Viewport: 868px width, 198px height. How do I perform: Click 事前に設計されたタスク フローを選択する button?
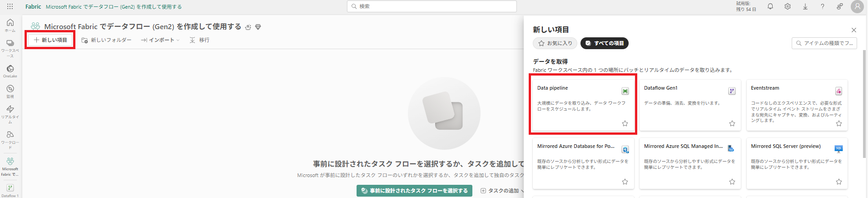click(414, 191)
